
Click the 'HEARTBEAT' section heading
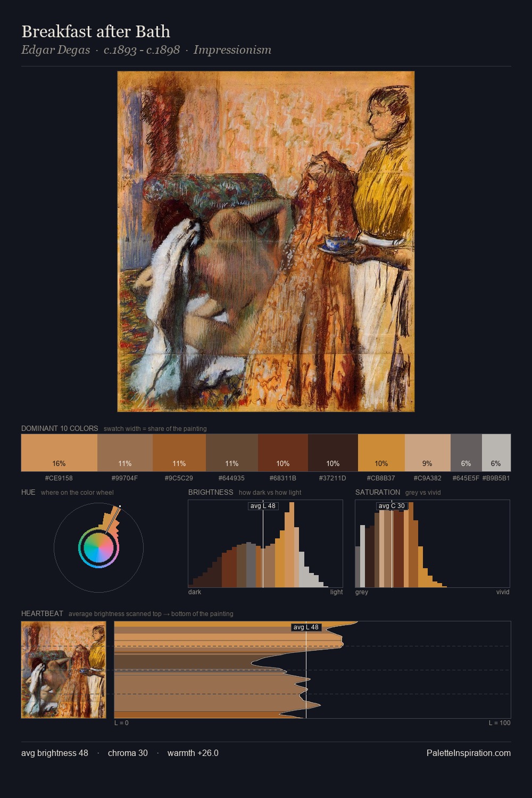pos(42,613)
